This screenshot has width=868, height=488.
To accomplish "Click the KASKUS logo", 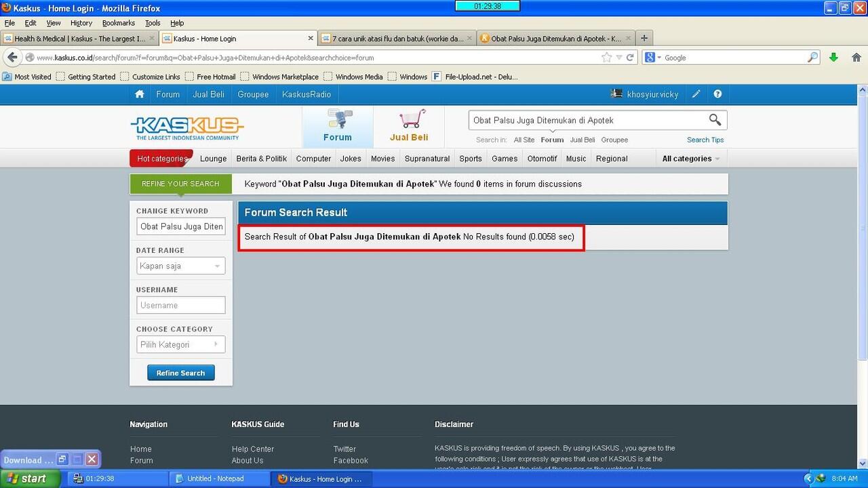I will click(186, 127).
